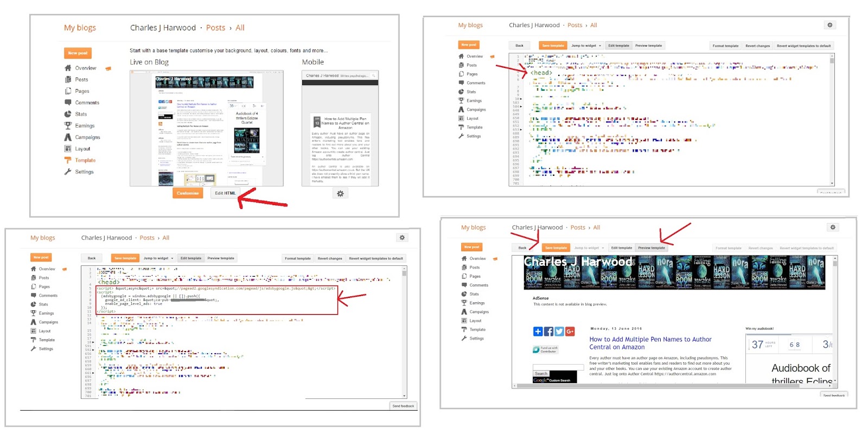
Task: Click the My blogs link in the Live on Blog panel
Action: point(80,28)
